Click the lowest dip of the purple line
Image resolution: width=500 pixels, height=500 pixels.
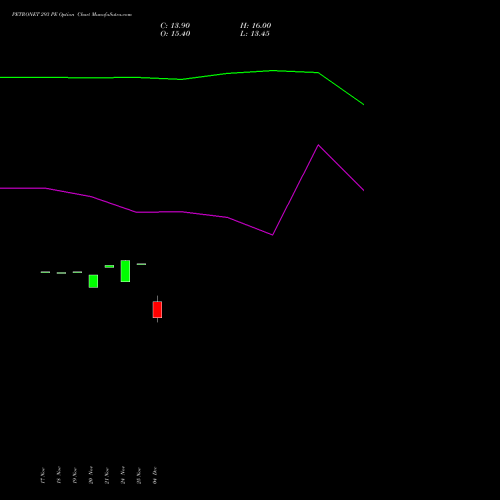tap(273, 235)
